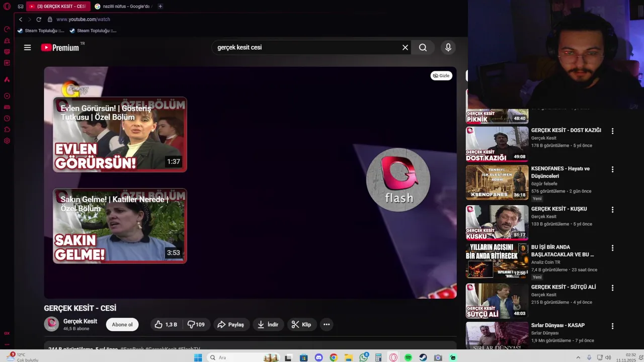Open Steam from the taskbar
The height and width of the screenshot is (362, 644).
[x=423, y=357]
